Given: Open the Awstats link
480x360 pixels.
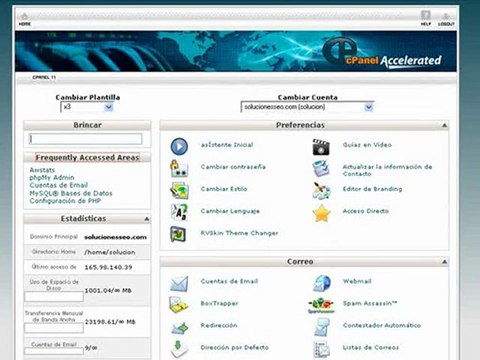Looking at the screenshot, I should click(x=42, y=170).
